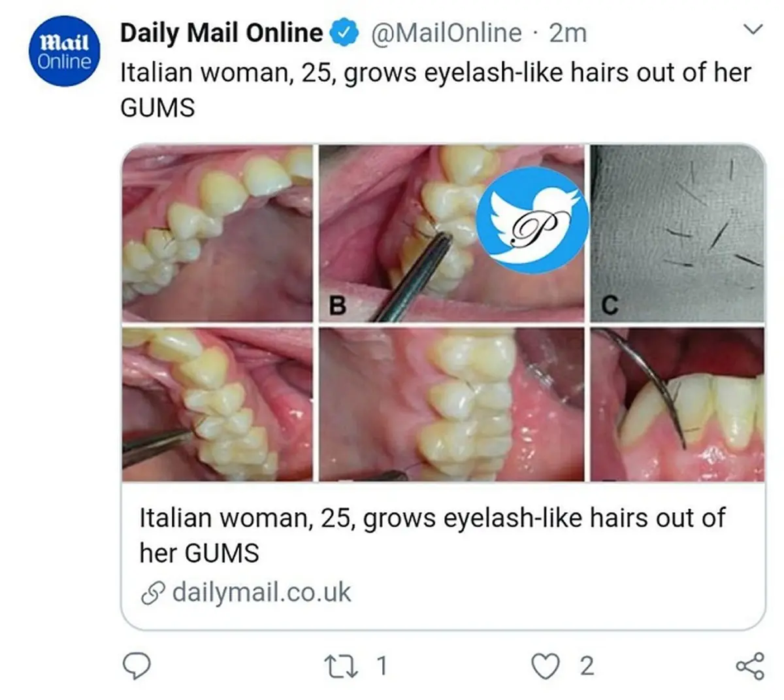
Task: Open the reply speech bubble icon
Action: coord(137,666)
